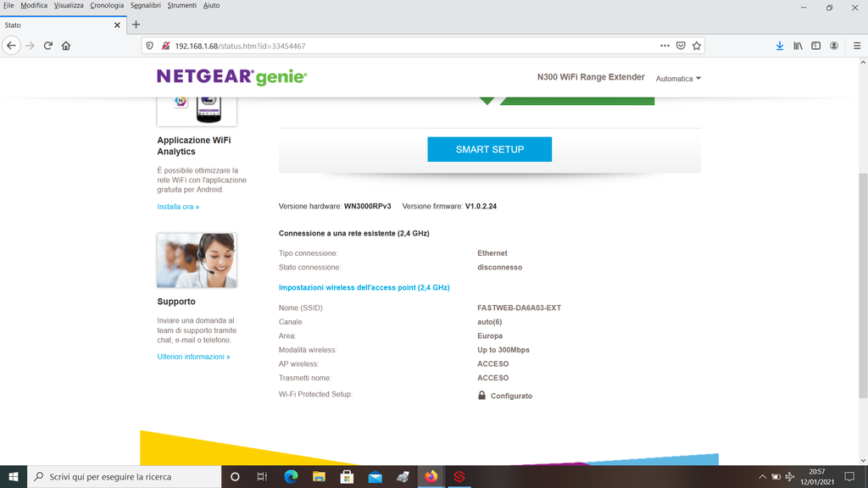The image size is (868, 488).
Task: Open the tracking protection shield icon
Action: (x=149, y=46)
